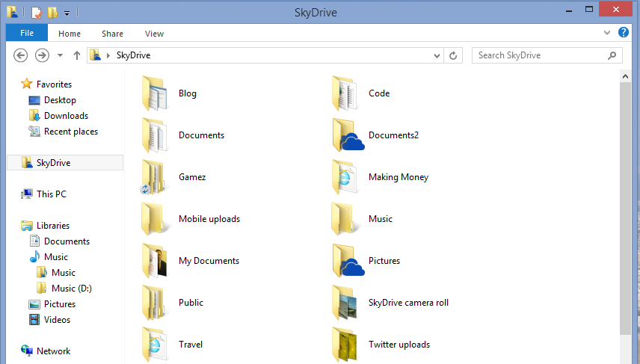Open the recent locations dropdown arrow
Viewport: 640px width, 364px height.
pos(60,55)
